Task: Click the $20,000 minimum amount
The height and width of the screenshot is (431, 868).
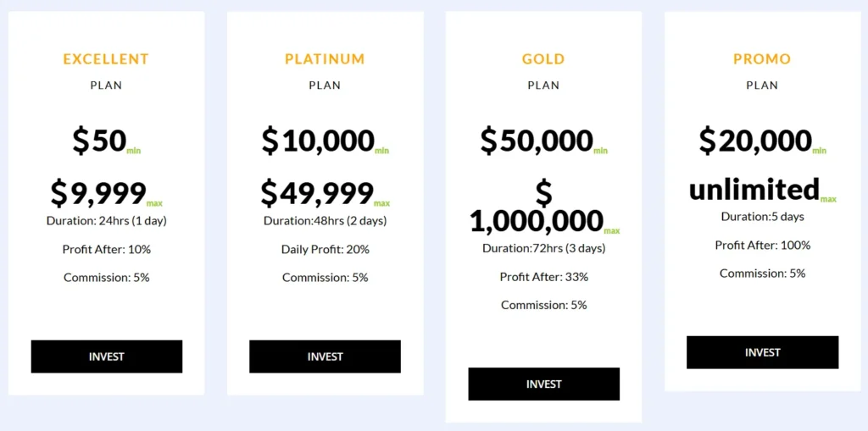Action: [x=755, y=141]
